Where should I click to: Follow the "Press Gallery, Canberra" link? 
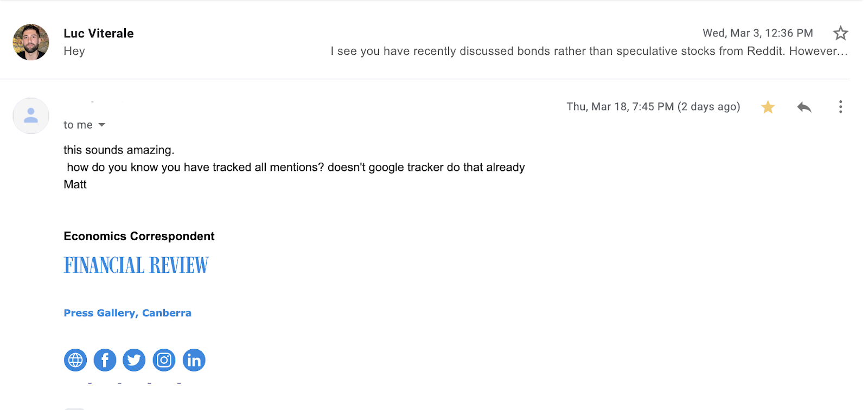pyautogui.click(x=127, y=313)
